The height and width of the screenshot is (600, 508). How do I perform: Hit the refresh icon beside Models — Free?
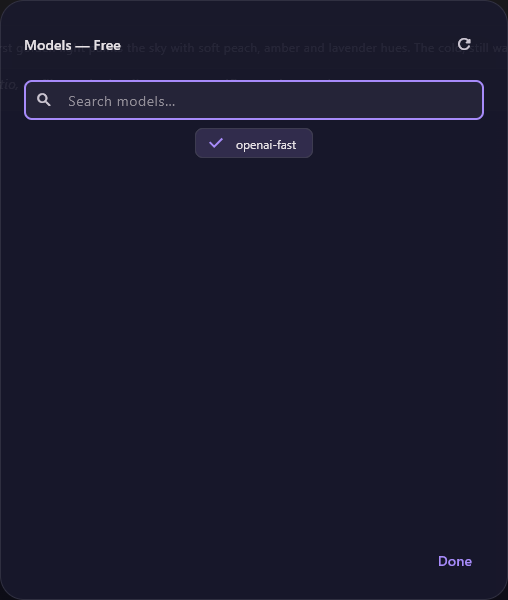[x=464, y=44]
